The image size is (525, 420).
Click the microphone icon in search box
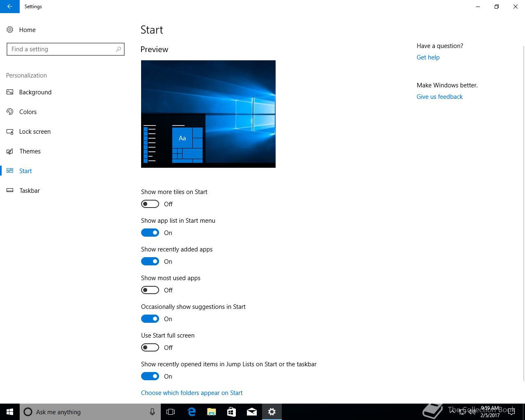[x=152, y=412]
